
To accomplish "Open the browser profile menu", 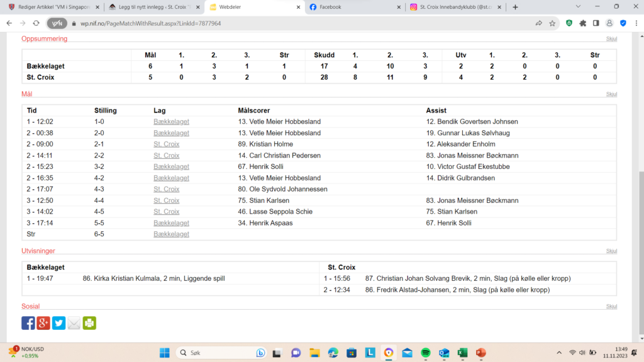I will [609, 23].
